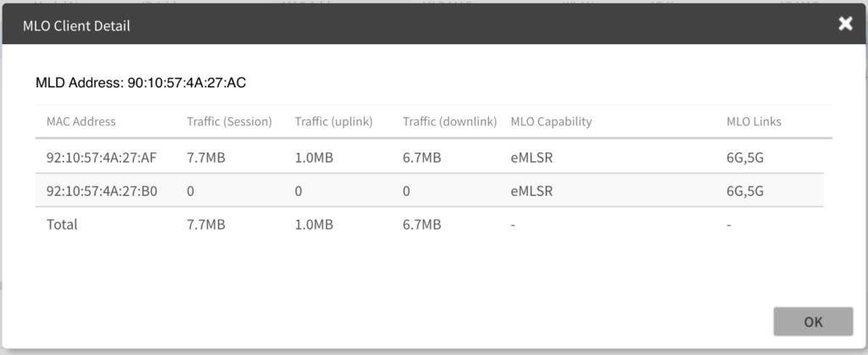Viewport: 868px width, 355px height.
Task: Click 6.7MB downlink value in Total row
Action: (422, 225)
